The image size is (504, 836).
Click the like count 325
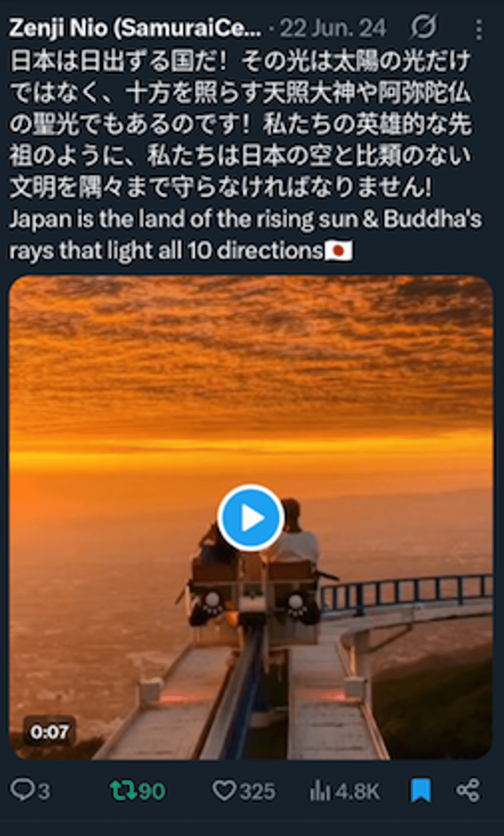257,791
